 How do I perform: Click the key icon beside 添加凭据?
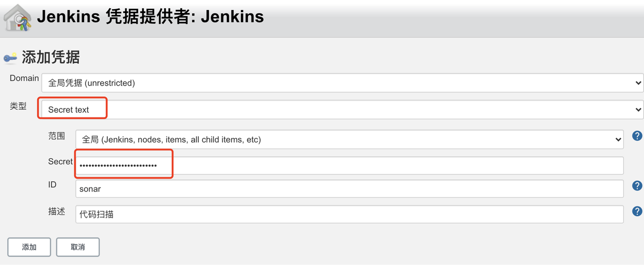point(10,58)
